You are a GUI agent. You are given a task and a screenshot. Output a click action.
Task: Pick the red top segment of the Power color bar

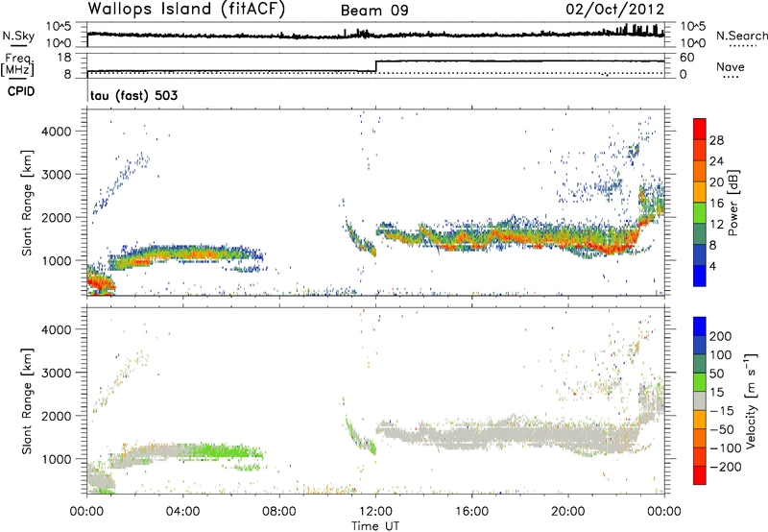tap(700, 129)
